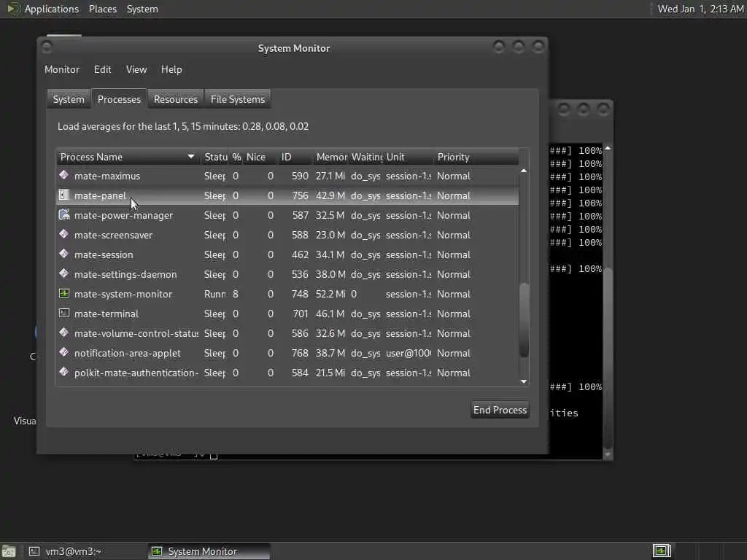The height and width of the screenshot is (560, 747).
Task: Open the Places menu in top panel
Action: click(103, 9)
